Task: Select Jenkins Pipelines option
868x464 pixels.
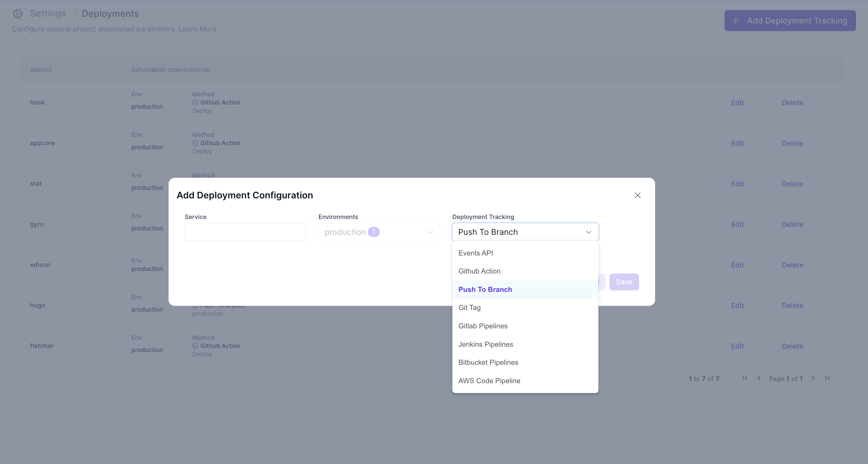Action: (525, 344)
